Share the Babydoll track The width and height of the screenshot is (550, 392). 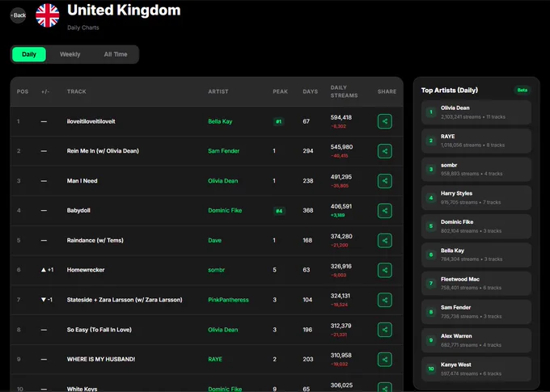(385, 211)
